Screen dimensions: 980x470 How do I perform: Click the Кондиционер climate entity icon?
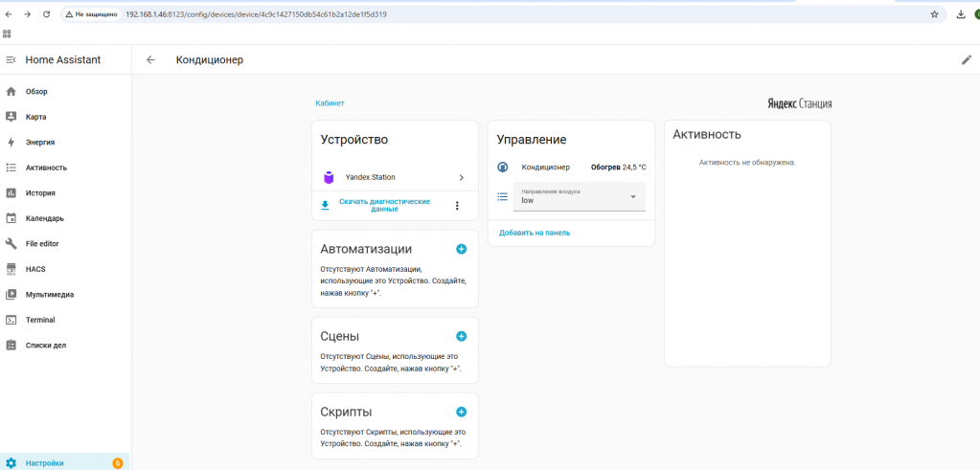click(x=503, y=168)
